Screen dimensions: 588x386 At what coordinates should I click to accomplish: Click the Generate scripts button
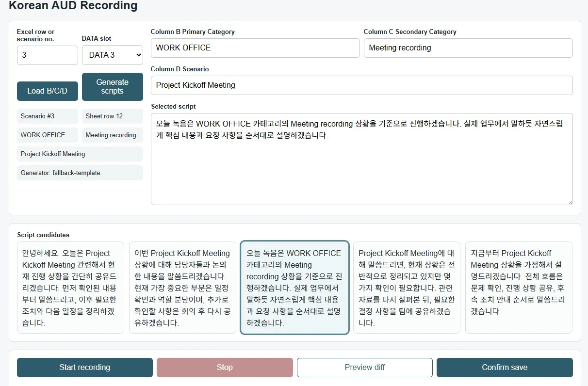point(113,87)
